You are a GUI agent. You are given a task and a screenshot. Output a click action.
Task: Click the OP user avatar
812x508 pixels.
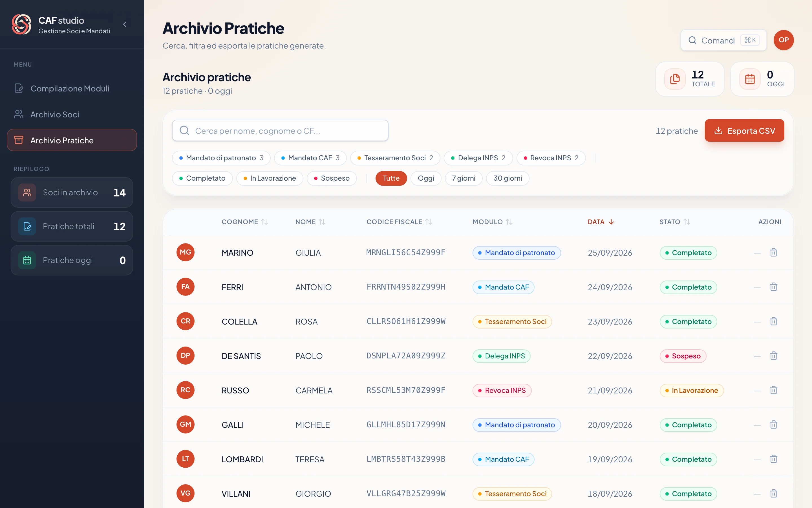[x=784, y=40]
